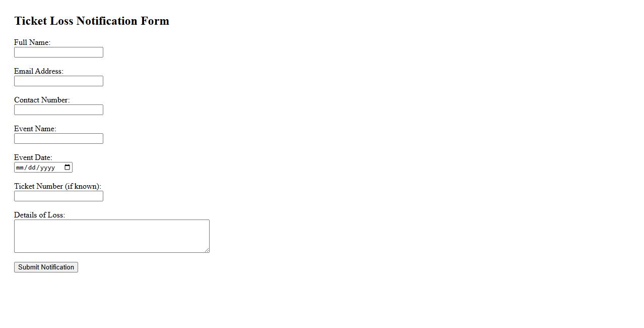644x328 pixels.
Task: Focus the Email Address input box
Action: [x=58, y=81]
